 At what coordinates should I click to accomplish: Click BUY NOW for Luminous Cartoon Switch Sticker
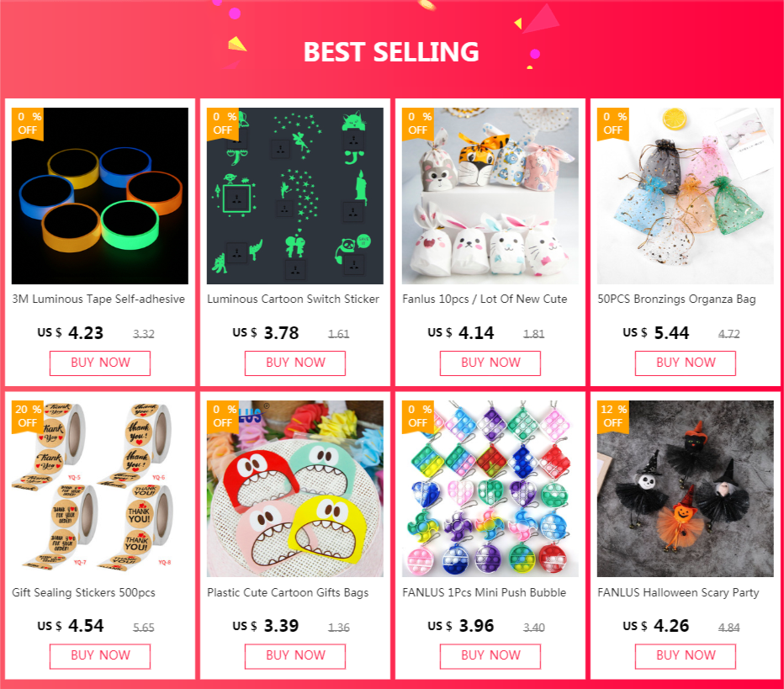pos(295,363)
